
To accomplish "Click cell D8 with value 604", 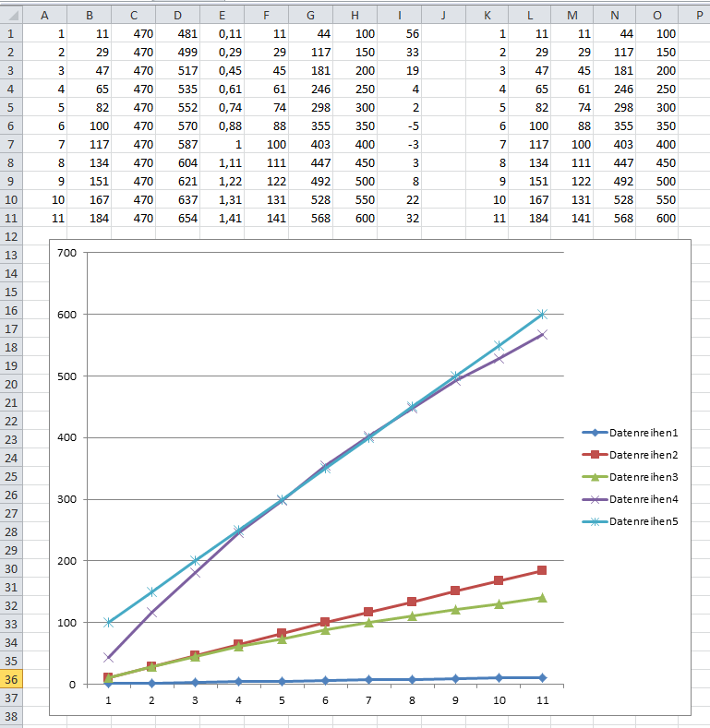I will coord(178,163).
